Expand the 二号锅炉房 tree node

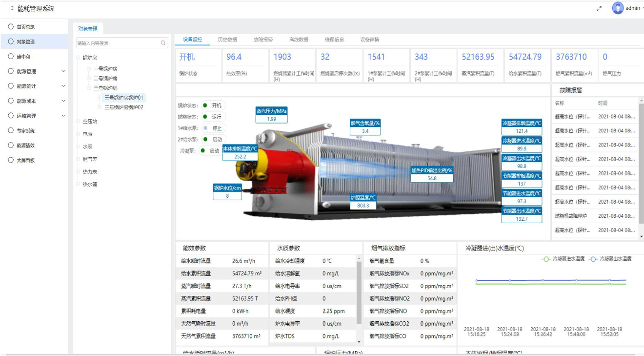(89, 78)
